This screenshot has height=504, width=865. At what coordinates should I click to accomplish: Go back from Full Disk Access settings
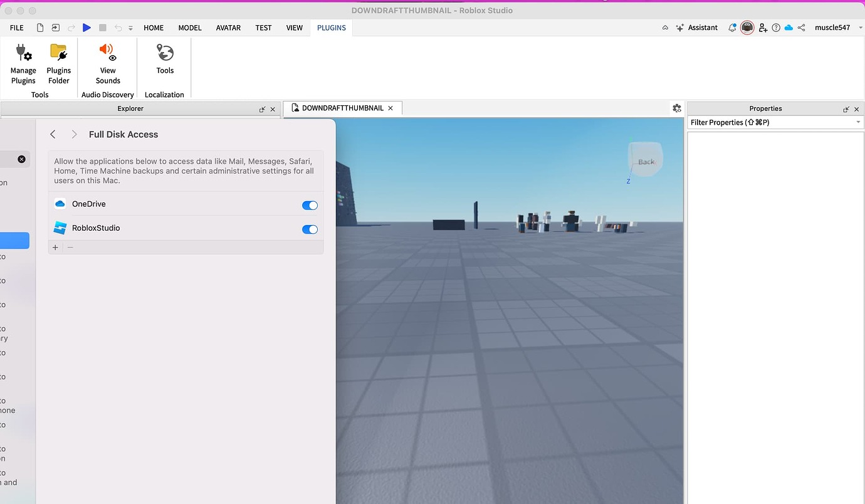53,134
